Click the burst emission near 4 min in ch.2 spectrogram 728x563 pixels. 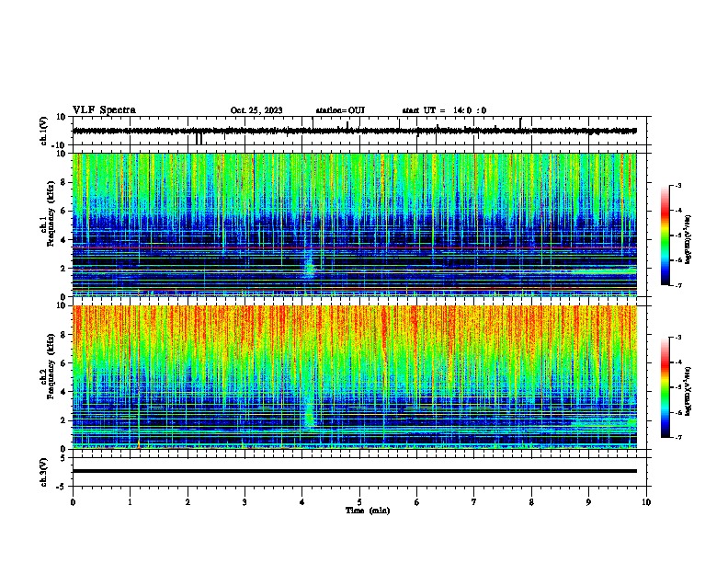(310, 410)
